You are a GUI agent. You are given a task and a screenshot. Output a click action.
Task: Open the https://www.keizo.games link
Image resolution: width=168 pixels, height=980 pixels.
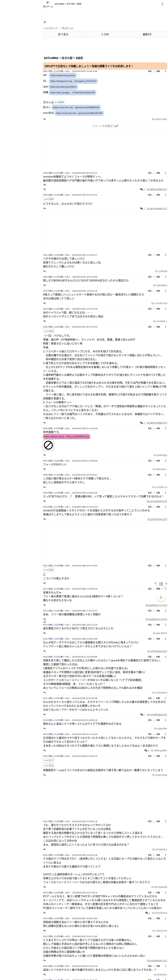coord(63,75)
